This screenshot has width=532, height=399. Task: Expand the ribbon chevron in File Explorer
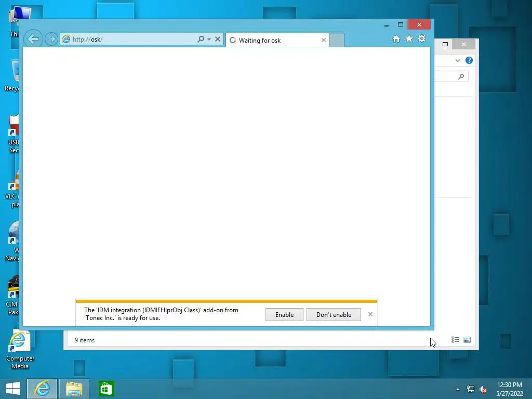pos(457,60)
